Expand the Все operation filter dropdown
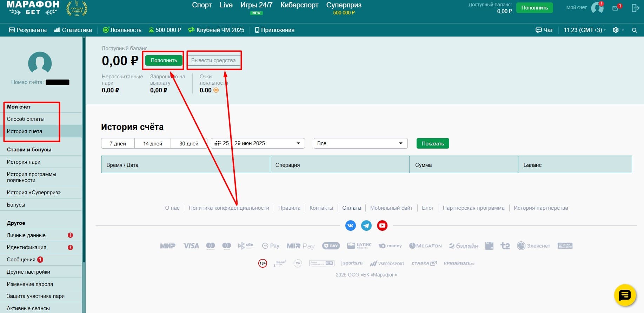 coord(361,143)
